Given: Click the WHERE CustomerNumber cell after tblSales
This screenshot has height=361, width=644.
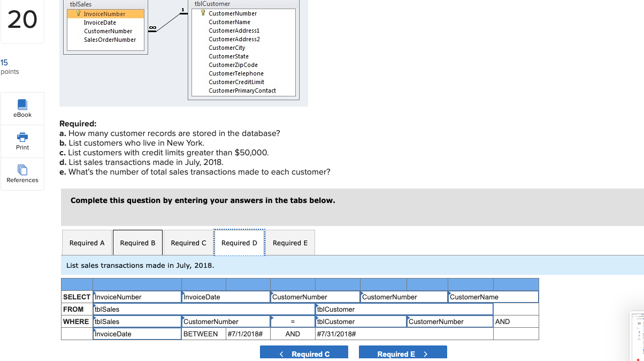Looking at the screenshot, I should tap(226, 321).
